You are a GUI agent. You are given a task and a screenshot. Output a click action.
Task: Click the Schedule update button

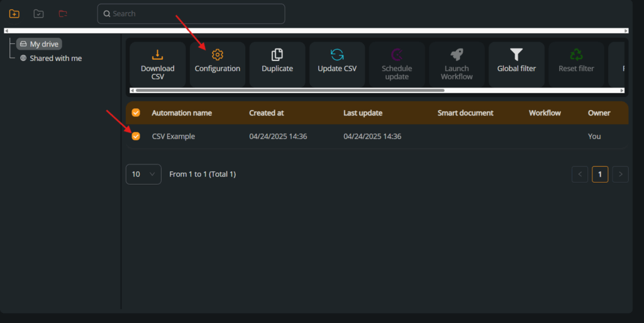(397, 64)
